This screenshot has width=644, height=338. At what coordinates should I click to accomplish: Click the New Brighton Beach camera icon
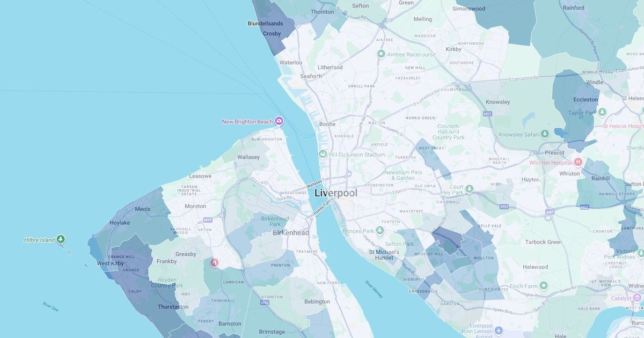point(279,121)
